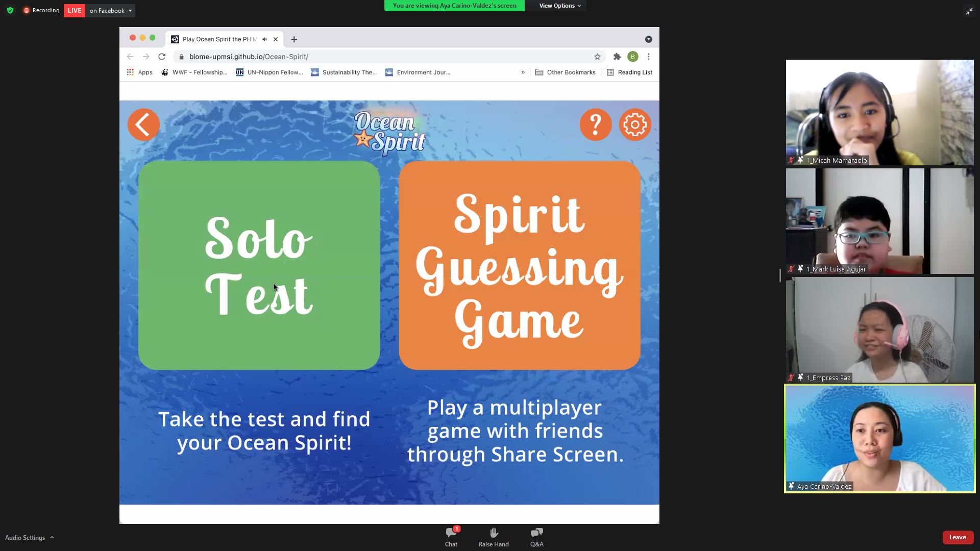The image size is (980, 551).
Task: Open the Other Bookmarks folder
Action: 566,72
